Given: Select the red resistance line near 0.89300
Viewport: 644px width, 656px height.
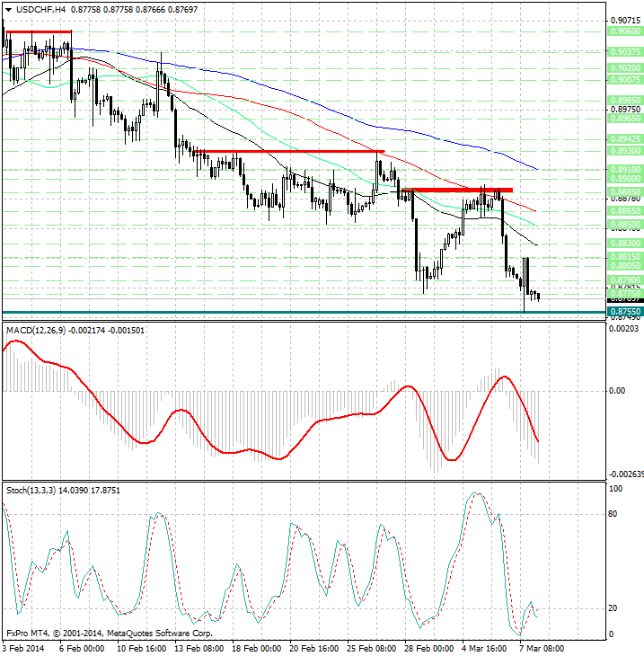Looking at the screenshot, I should pyautogui.click(x=288, y=152).
